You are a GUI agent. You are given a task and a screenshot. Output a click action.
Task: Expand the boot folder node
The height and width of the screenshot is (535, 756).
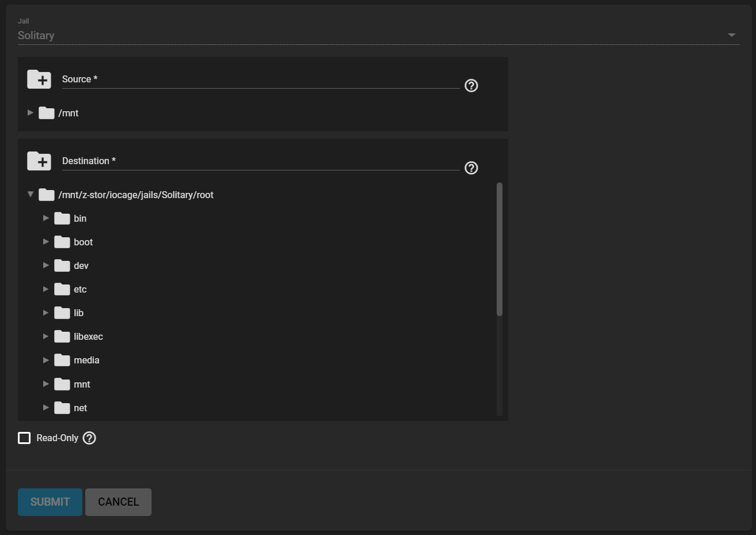46,242
